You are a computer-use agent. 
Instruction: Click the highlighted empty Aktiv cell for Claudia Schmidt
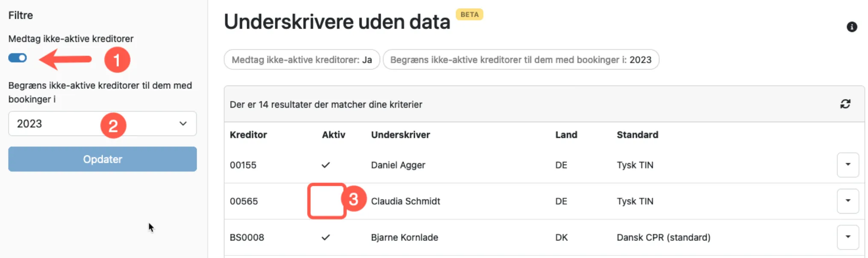point(326,201)
